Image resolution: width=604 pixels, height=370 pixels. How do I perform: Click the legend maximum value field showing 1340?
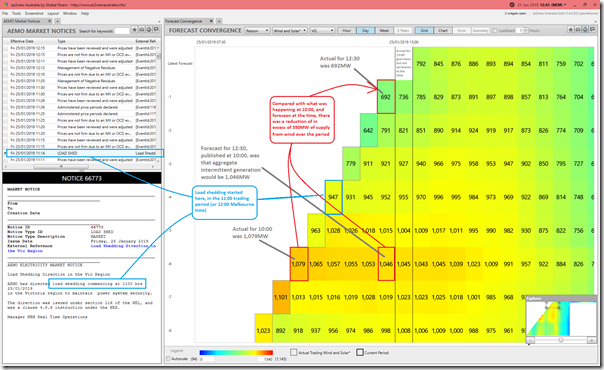[264, 359]
